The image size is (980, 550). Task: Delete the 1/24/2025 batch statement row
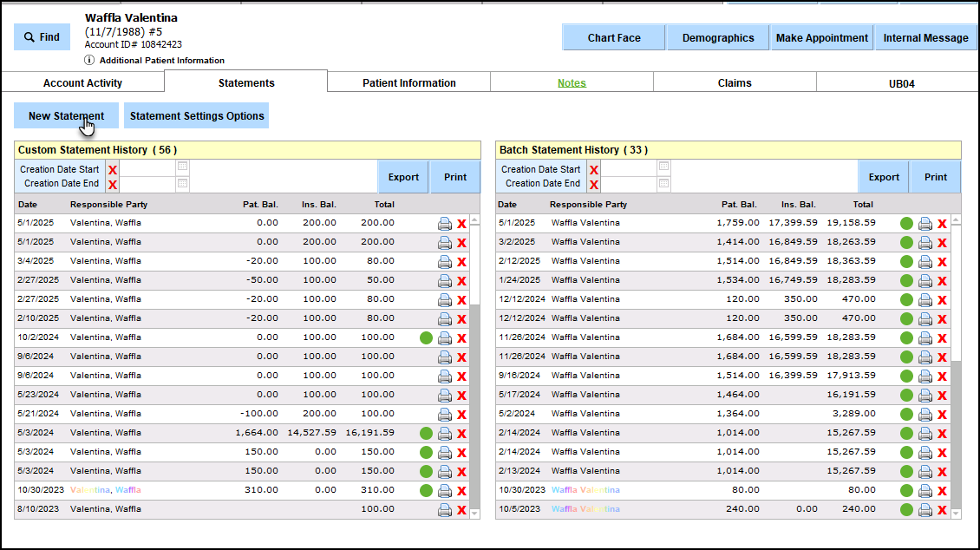pyautogui.click(x=942, y=280)
